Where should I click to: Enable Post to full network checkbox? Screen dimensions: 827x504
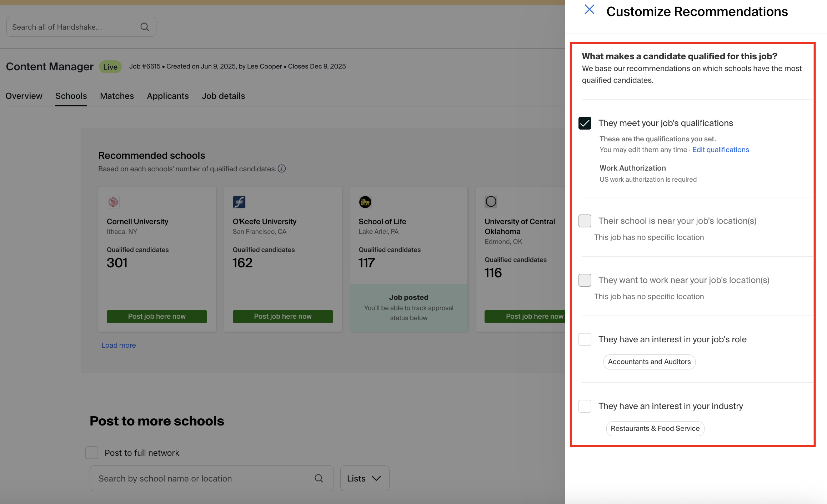click(92, 453)
